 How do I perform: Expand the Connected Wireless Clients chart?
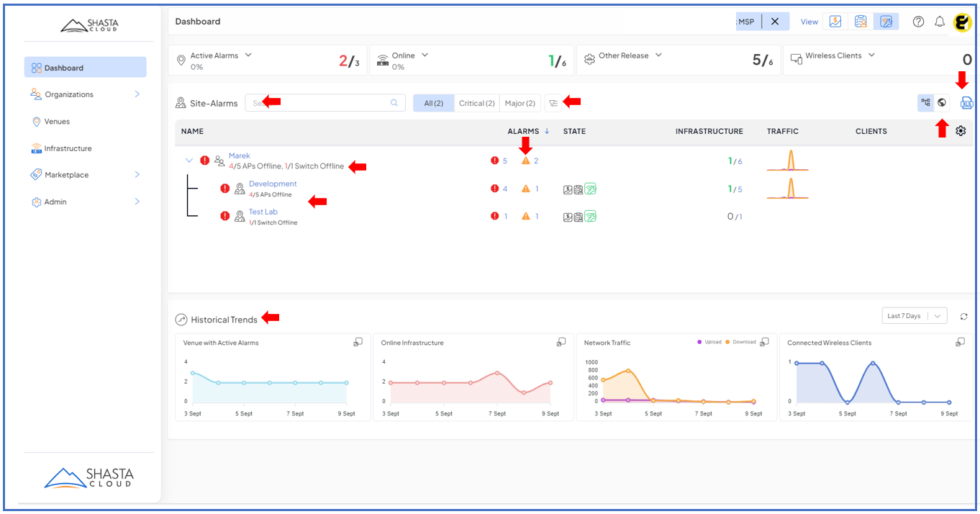pos(961,342)
